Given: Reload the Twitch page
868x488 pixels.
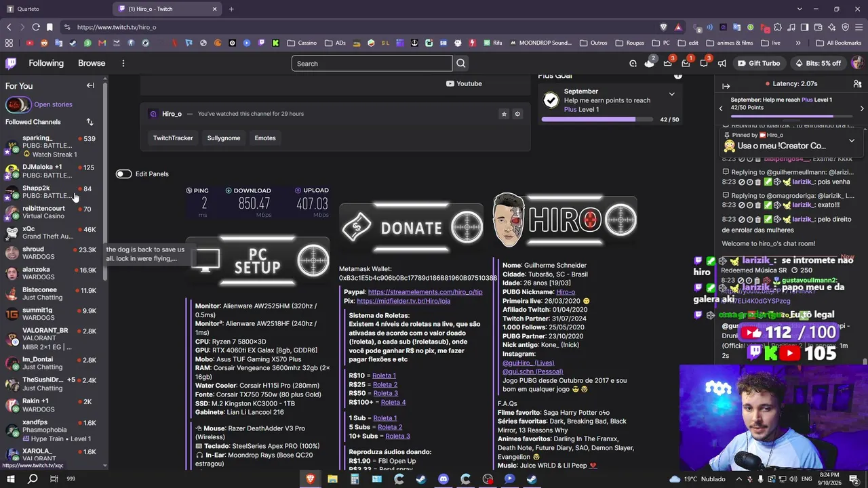Looking at the screenshot, I should tap(36, 27).
